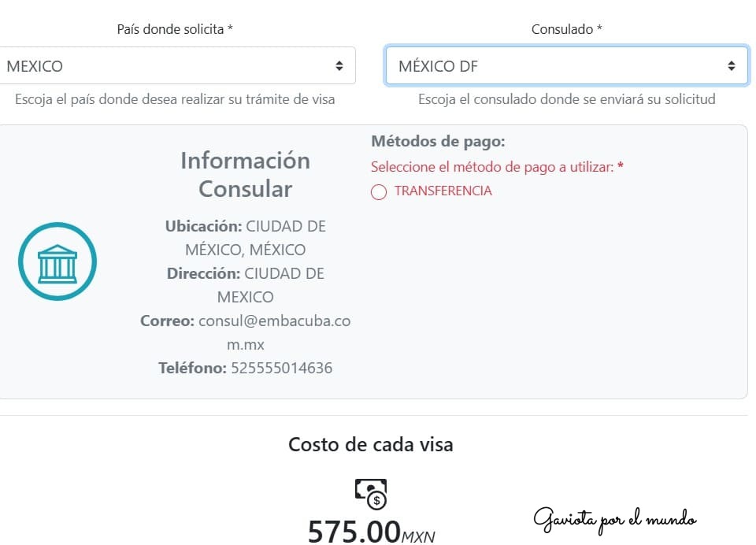Click the Costo de cada visa heading
Screen dimensions: 756x545
pos(370,444)
